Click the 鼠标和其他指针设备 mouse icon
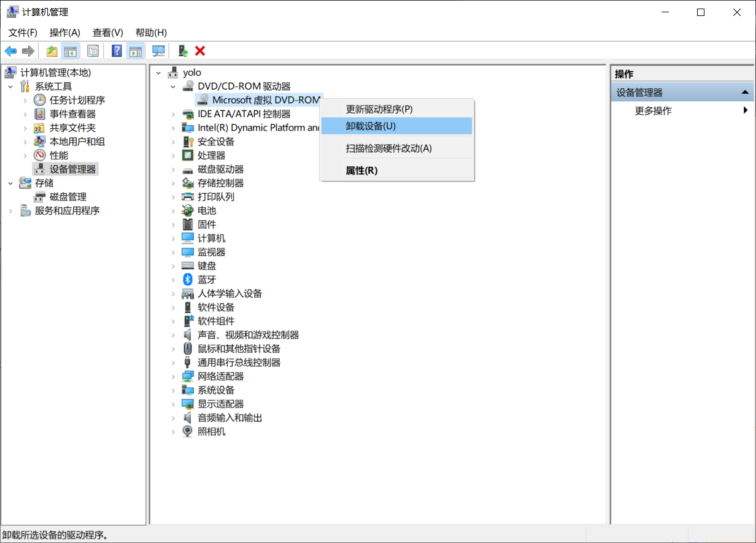 point(188,349)
